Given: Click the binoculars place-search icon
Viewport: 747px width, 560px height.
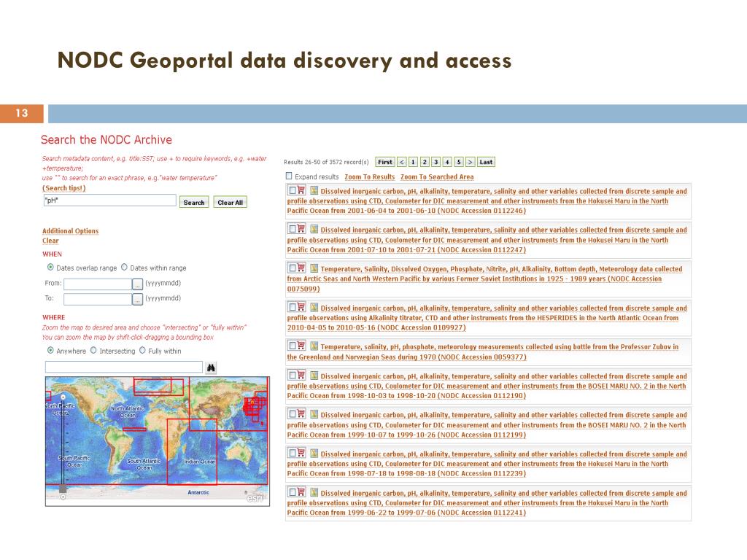Looking at the screenshot, I should click(211, 367).
